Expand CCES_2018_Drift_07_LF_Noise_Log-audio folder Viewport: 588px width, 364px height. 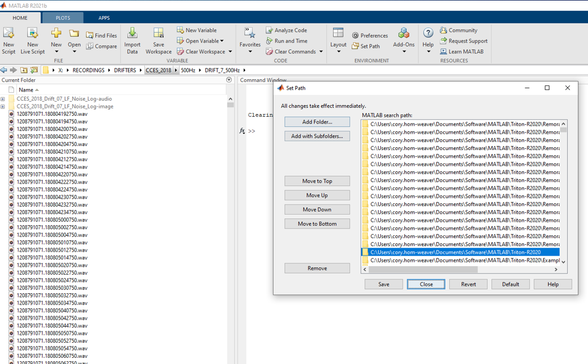tap(3, 99)
